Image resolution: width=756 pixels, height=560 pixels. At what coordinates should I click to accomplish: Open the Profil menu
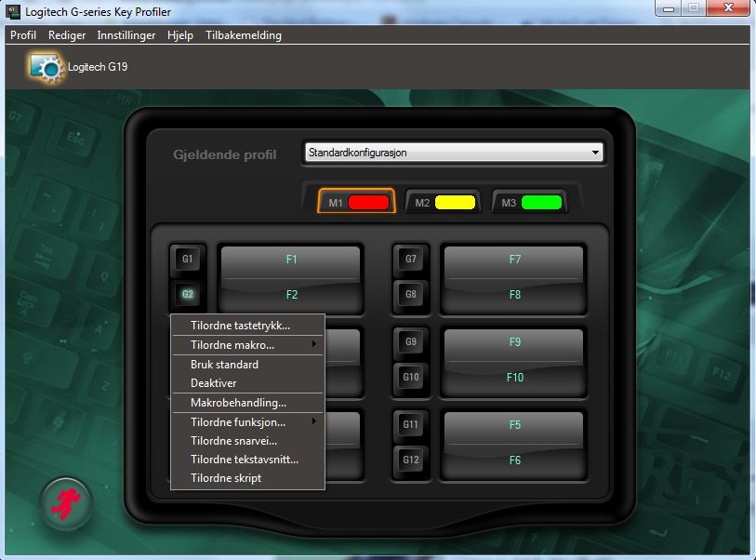[x=23, y=35]
